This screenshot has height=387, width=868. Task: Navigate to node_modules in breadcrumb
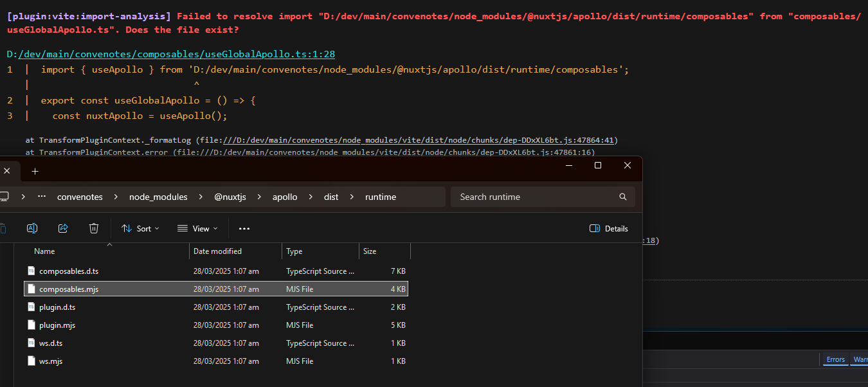coord(158,197)
